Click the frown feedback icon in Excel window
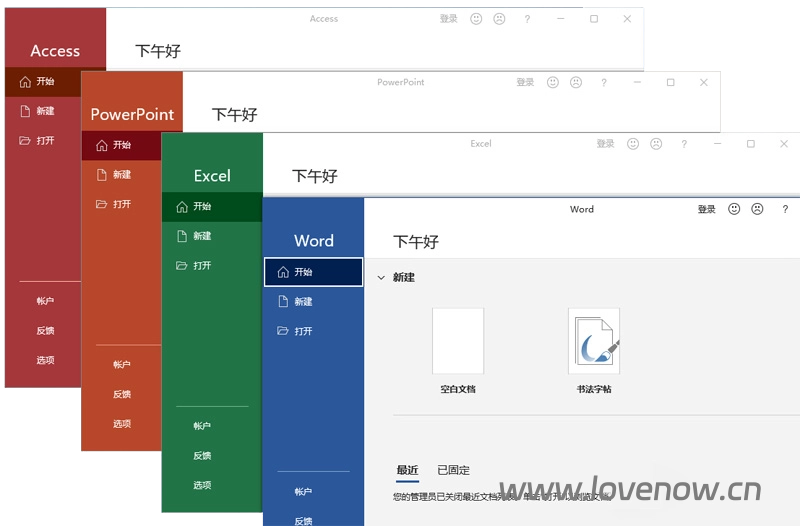Screen dimensions: 800x526 656,144
